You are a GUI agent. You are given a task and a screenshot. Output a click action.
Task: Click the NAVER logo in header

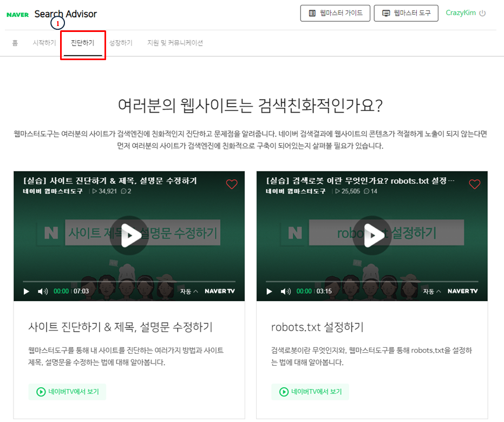pyautogui.click(x=18, y=15)
